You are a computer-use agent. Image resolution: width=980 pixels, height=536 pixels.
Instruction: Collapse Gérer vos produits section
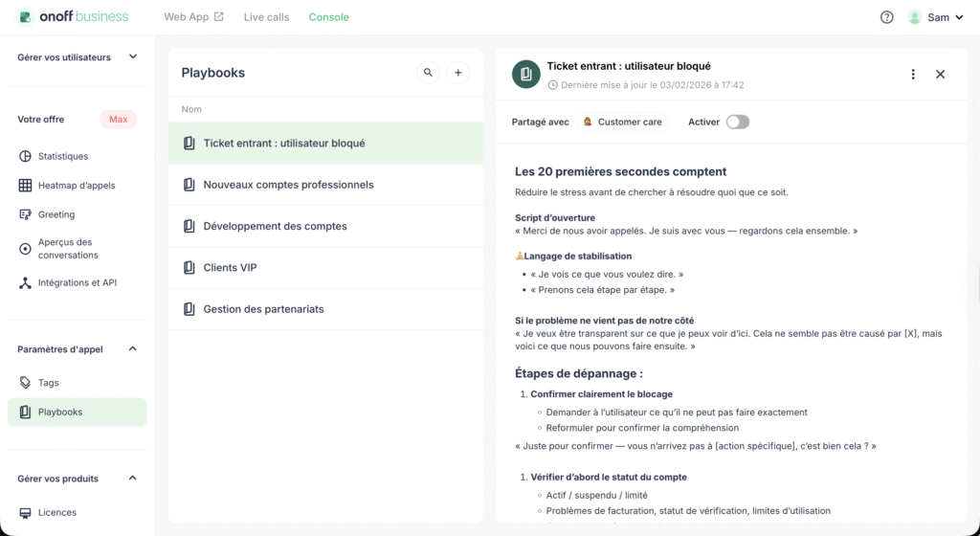point(133,479)
